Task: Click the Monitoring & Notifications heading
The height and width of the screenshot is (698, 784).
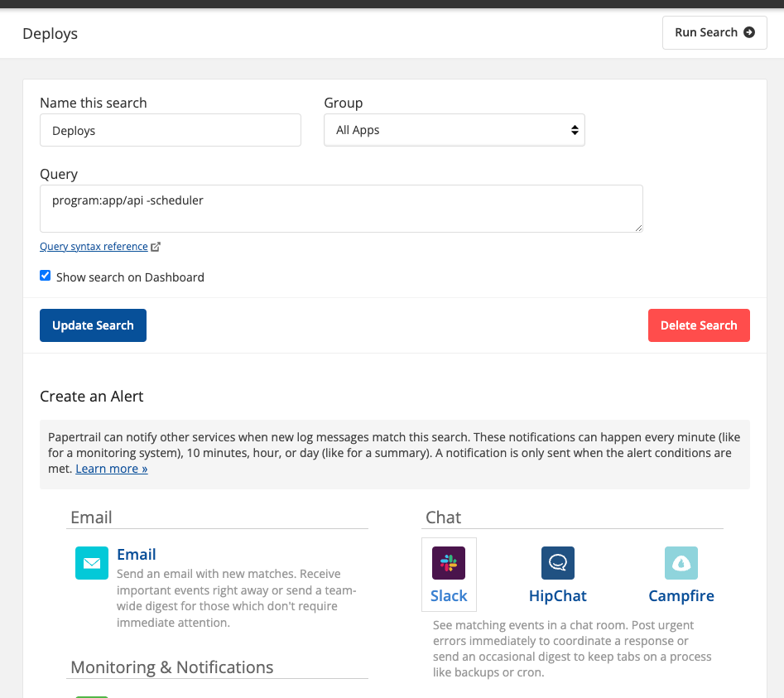Action: point(172,667)
